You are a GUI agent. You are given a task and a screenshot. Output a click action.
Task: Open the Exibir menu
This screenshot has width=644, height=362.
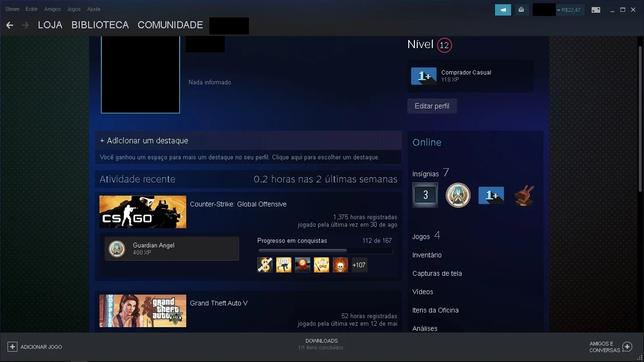[32, 9]
